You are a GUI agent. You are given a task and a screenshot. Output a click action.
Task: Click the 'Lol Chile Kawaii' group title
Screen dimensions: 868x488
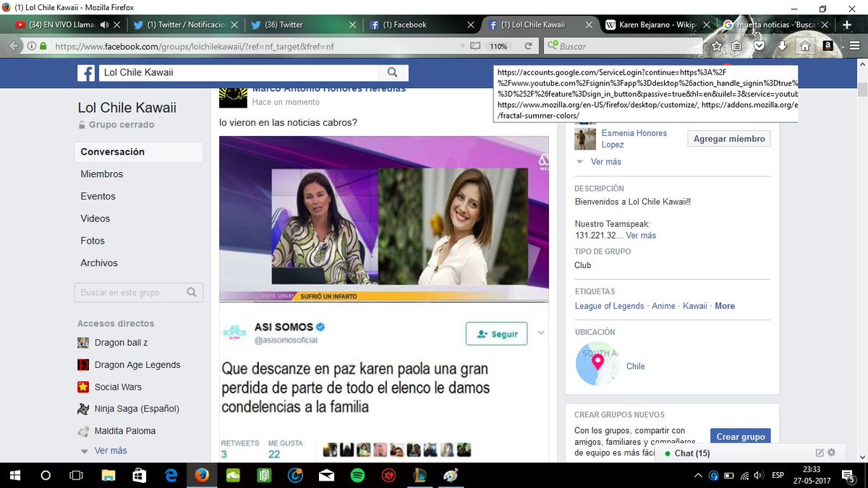point(127,108)
